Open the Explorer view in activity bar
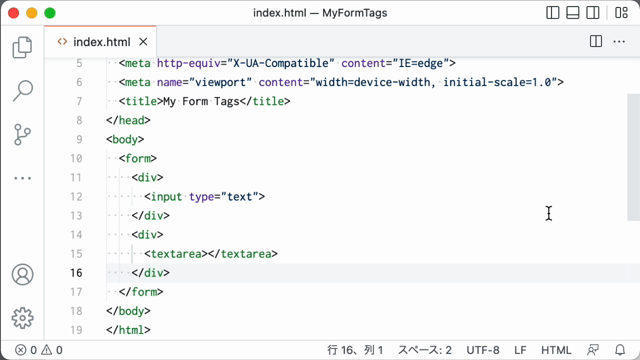 tap(22, 47)
